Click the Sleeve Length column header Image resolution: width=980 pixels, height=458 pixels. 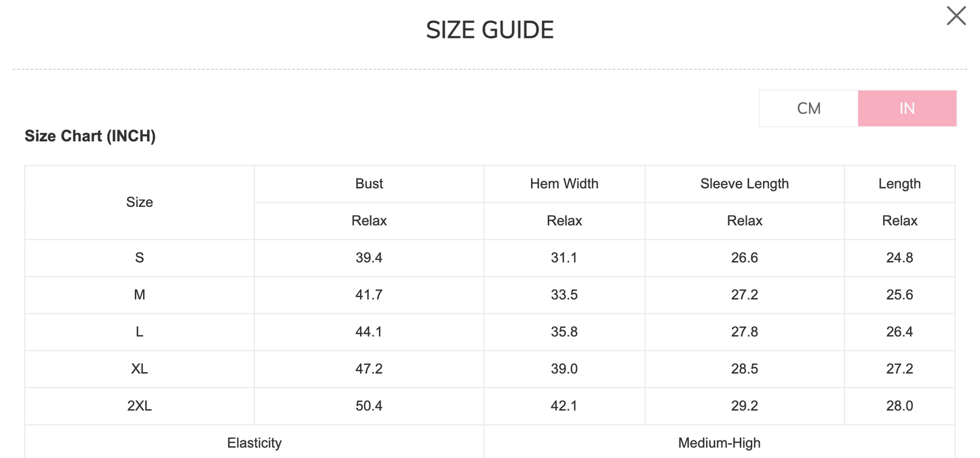point(744,184)
